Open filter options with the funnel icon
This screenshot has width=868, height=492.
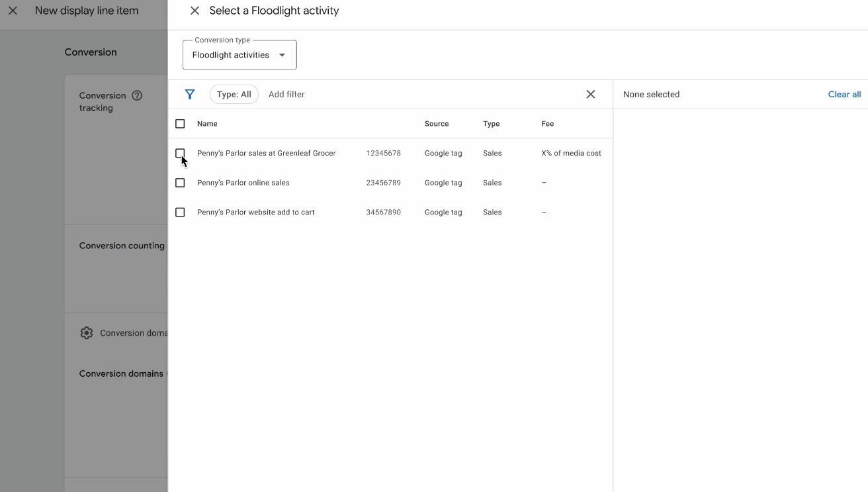point(190,94)
